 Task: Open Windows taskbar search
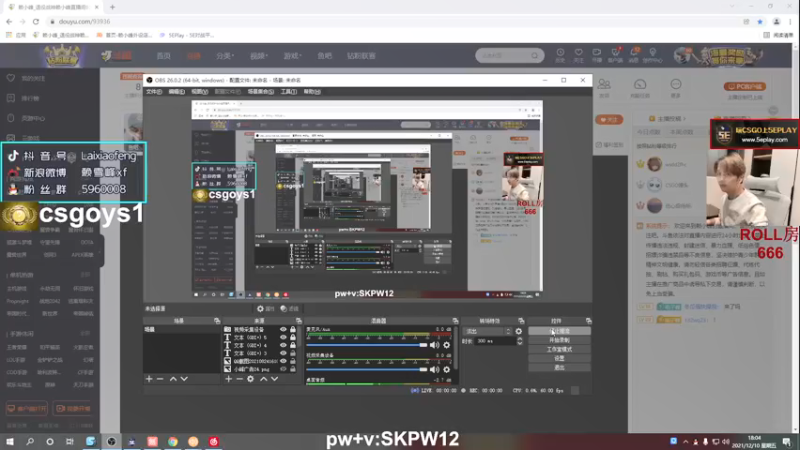point(30,441)
